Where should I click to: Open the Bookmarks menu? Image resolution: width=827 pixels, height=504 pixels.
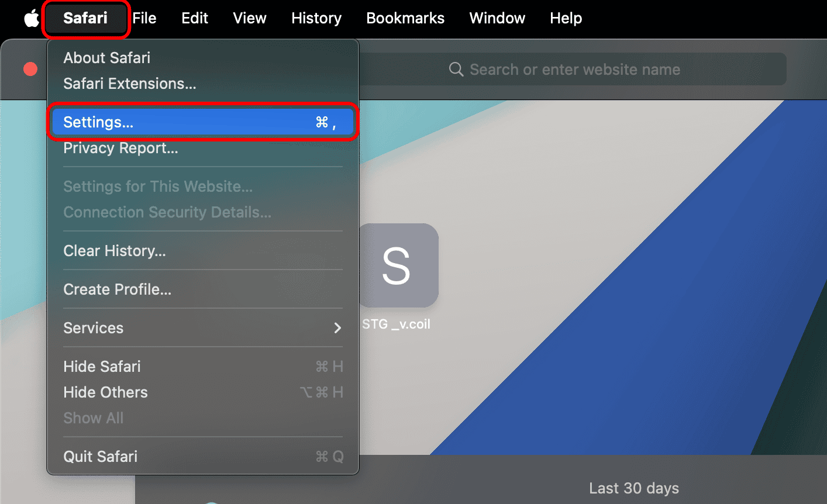click(405, 18)
